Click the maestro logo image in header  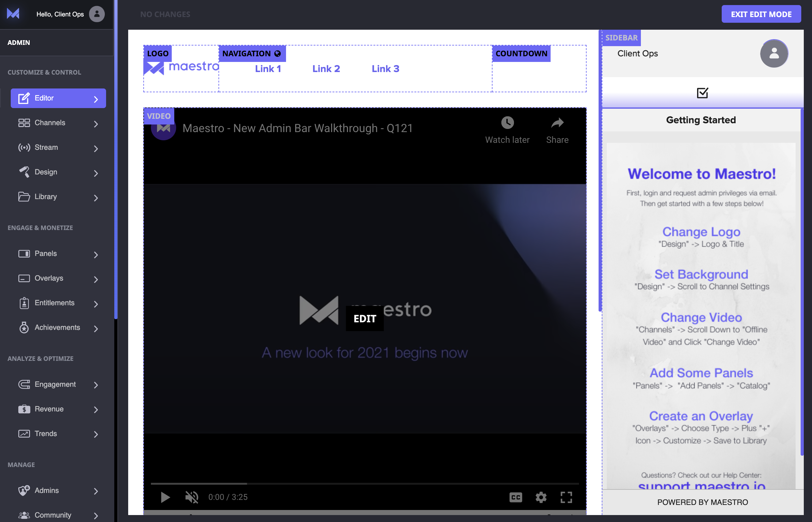pyautogui.click(x=182, y=67)
